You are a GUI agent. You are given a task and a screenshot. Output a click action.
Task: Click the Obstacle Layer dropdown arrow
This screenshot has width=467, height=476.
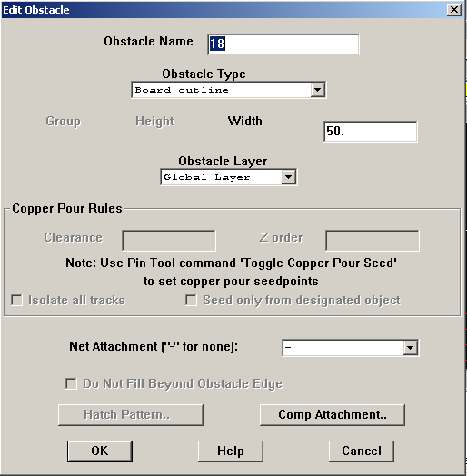pyautogui.click(x=288, y=177)
